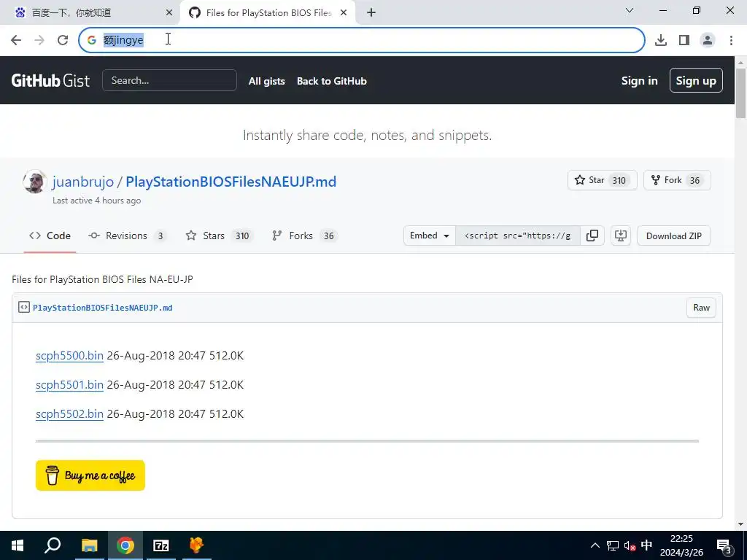Go Back to GitHub
This screenshot has width=747, height=560.
click(x=332, y=81)
